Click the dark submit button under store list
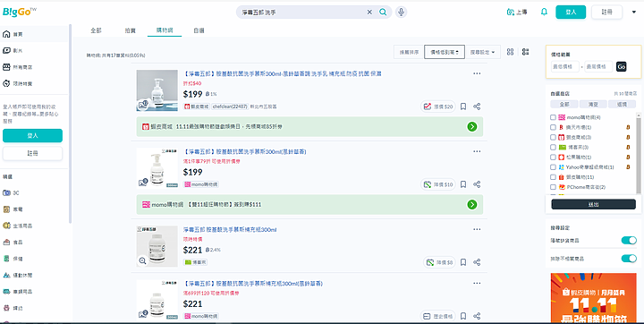 [x=594, y=204]
